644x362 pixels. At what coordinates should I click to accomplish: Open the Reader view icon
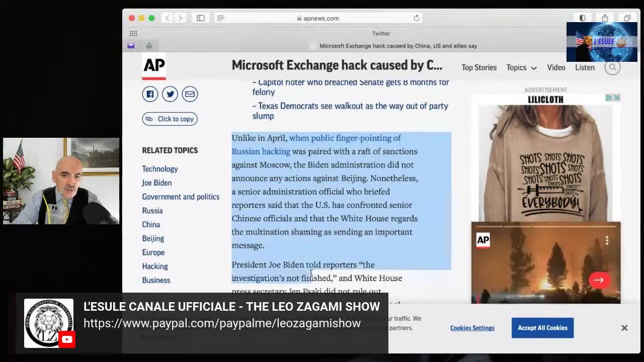(220, 18)
